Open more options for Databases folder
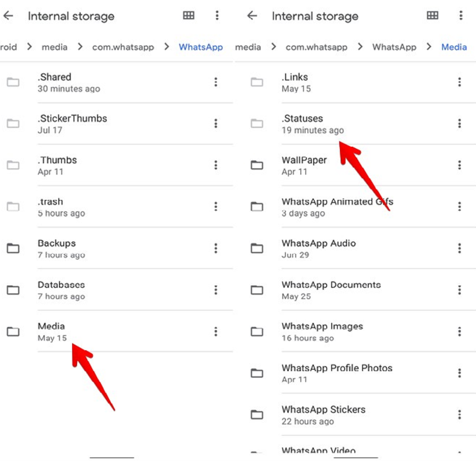The image size is (476, 461). 216,290
